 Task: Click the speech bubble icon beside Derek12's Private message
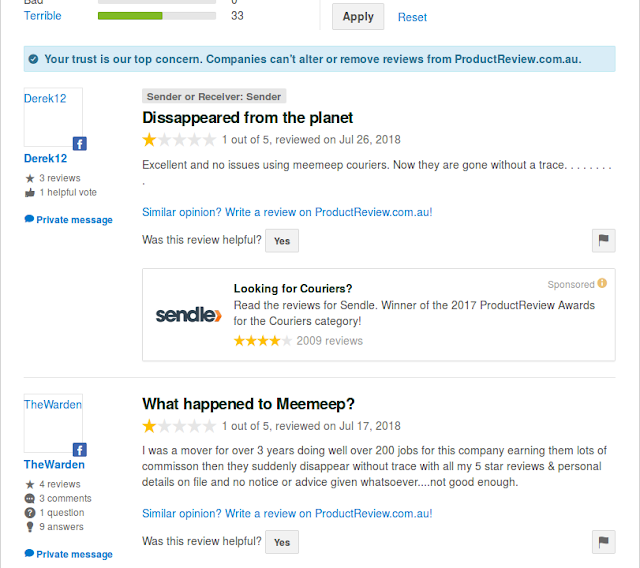click(29, 219)
